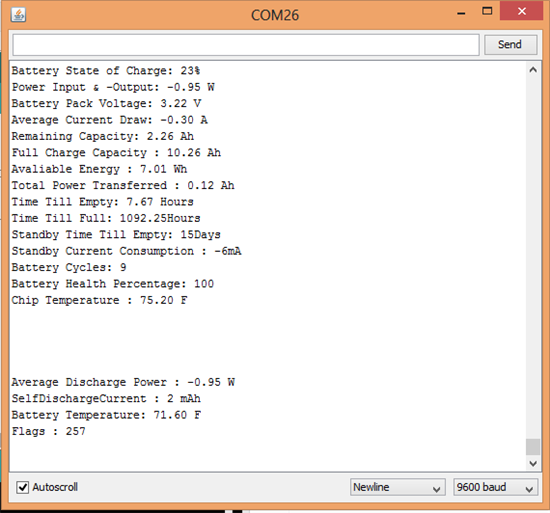Toggle the Autoscroll checkbox
The height and width of the screenshot is (513, 550).
pos(22,487)
